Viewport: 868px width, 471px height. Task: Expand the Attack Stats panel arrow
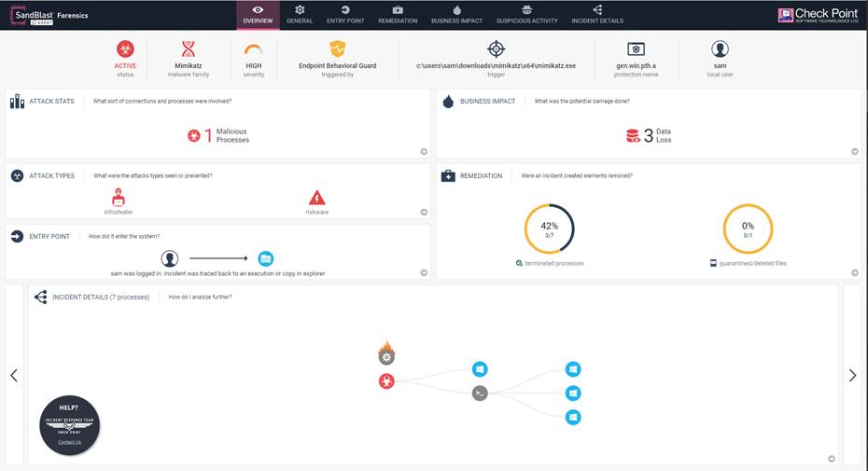(423, 151)
